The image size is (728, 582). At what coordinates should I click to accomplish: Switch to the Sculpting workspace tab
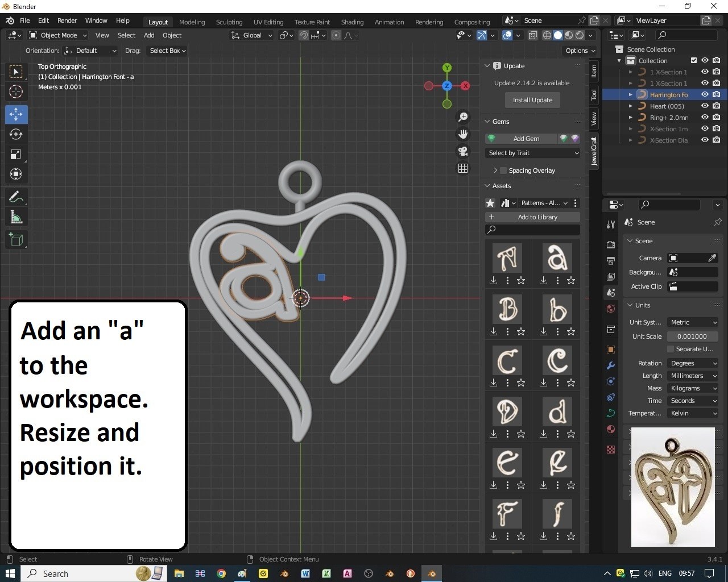tap(229, 22)
